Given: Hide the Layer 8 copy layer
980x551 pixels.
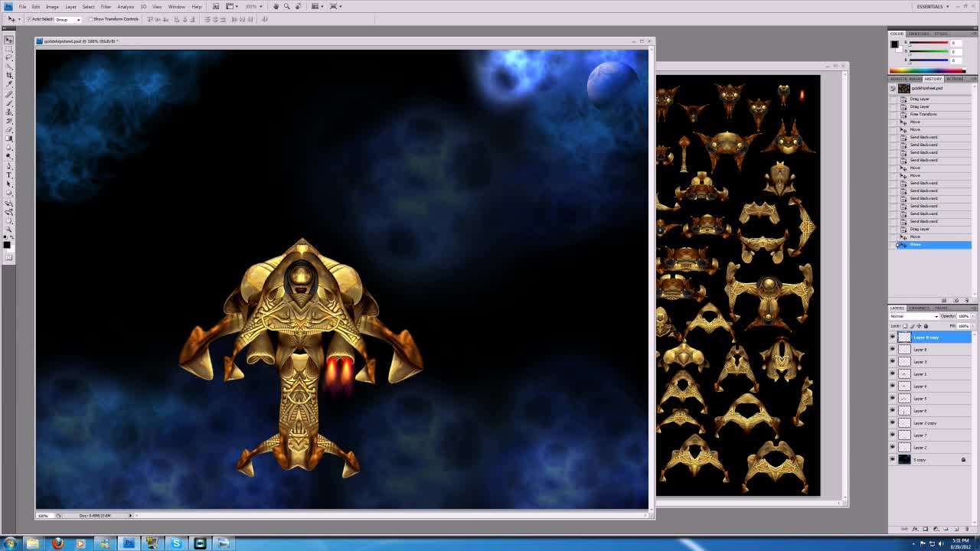Looking at the screenshot, I should tap(893, 337).
